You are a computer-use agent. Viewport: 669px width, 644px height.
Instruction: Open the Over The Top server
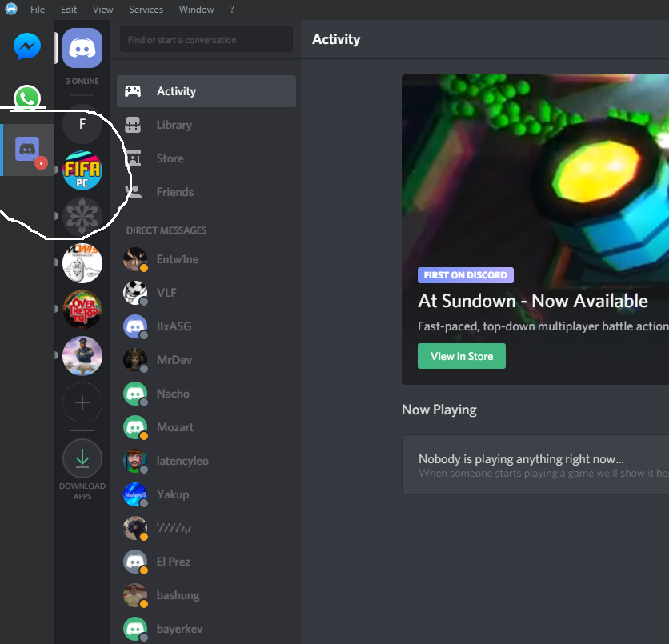pyautogui.click(x=82, y=310)
